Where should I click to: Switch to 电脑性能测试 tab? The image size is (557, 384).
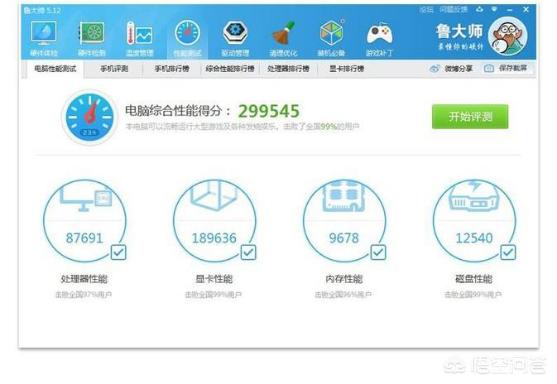pyautogui.click(x=55, y=69)
